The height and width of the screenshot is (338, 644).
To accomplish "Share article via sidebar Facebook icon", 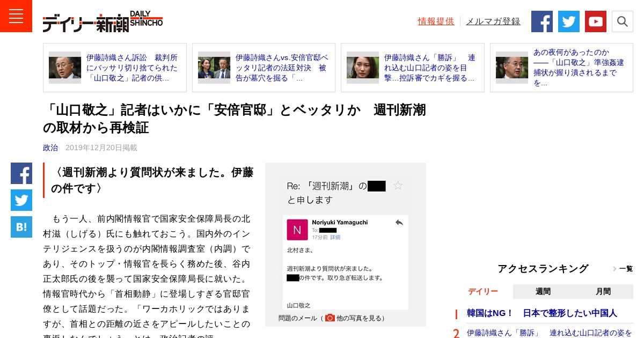I will (x=21, y=173).
